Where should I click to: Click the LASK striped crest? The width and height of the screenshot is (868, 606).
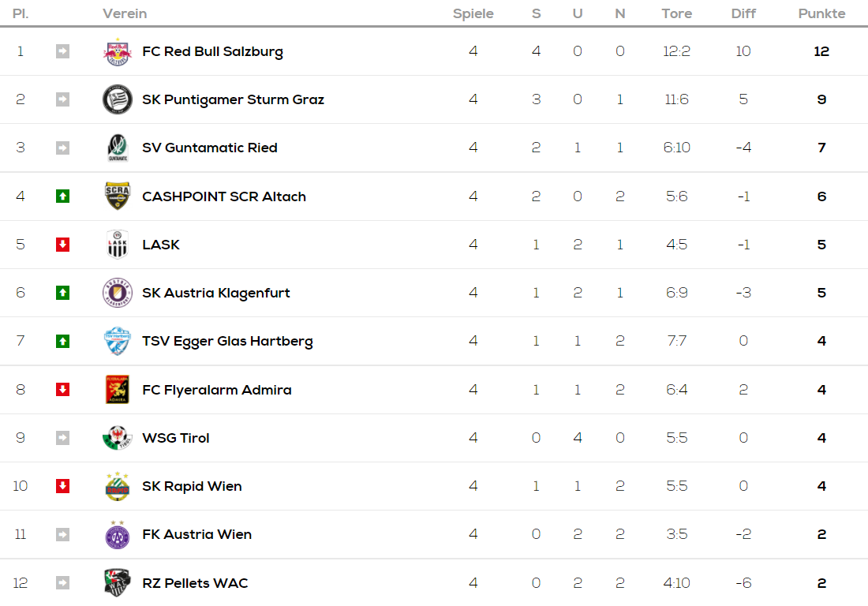[x=118, y=244]
